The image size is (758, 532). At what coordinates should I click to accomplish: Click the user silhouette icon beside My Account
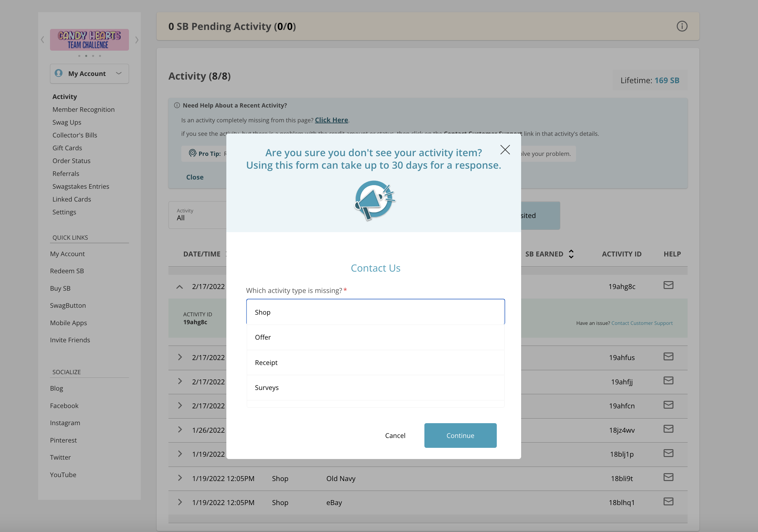click(x=58, y=73)
